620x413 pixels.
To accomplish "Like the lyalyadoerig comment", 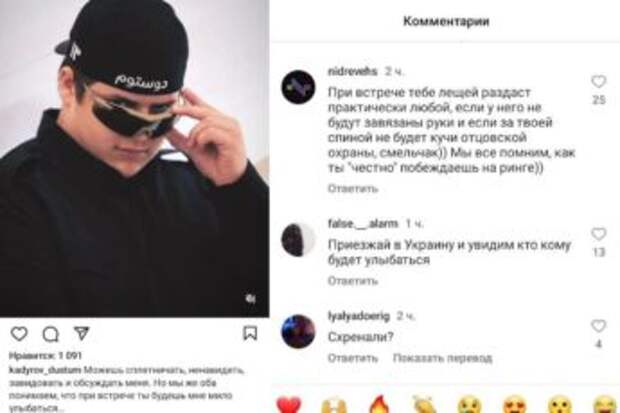I will [599, 326].
